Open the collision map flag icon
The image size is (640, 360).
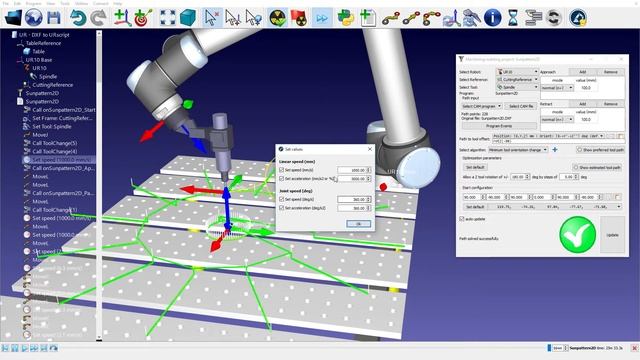(x=298, y=18)
